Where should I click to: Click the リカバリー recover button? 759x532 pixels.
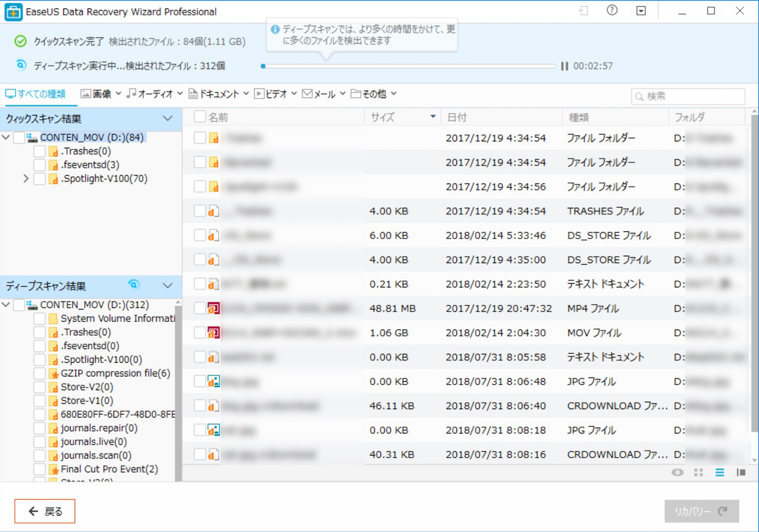[702, 511]
